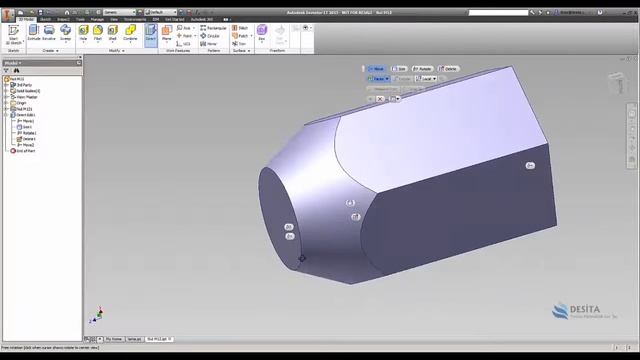Select the Circular pattern tool
This screenshot has width=640, height=360.
210,36
